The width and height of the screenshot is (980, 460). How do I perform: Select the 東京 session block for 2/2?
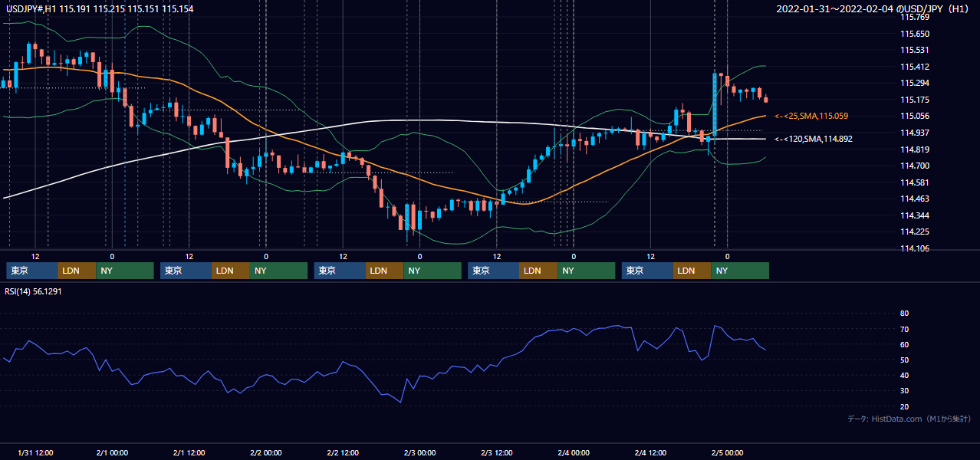340,271
